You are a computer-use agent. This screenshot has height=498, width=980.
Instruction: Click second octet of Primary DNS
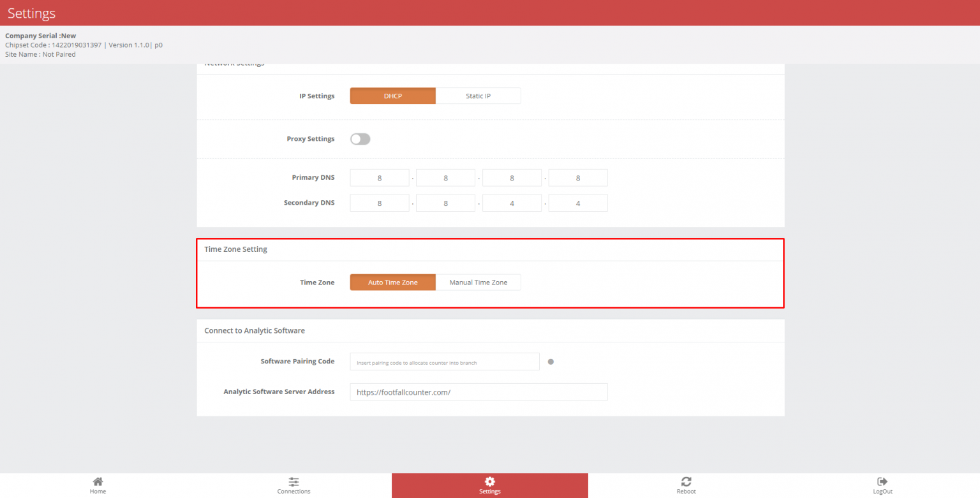(445, 178)
